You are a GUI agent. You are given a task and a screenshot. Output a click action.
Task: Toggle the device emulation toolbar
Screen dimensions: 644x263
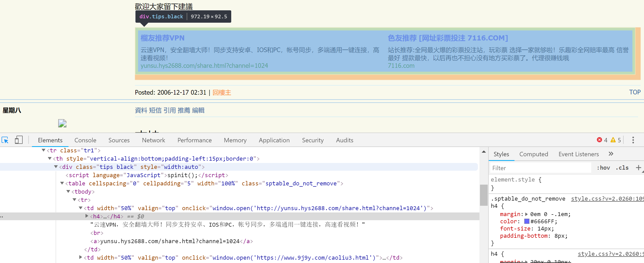tap(18, 140)
